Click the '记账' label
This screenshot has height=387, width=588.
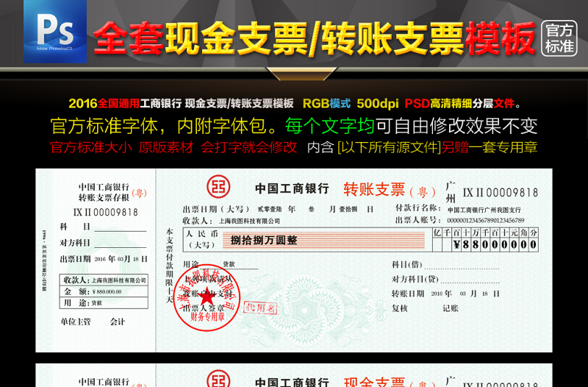(x=451, y=308)
